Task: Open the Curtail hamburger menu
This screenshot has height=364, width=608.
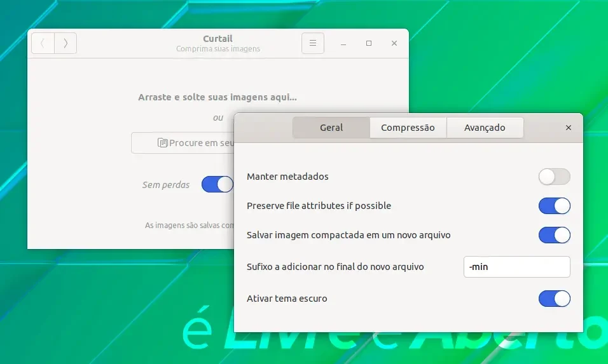Action: coord(313,43)
